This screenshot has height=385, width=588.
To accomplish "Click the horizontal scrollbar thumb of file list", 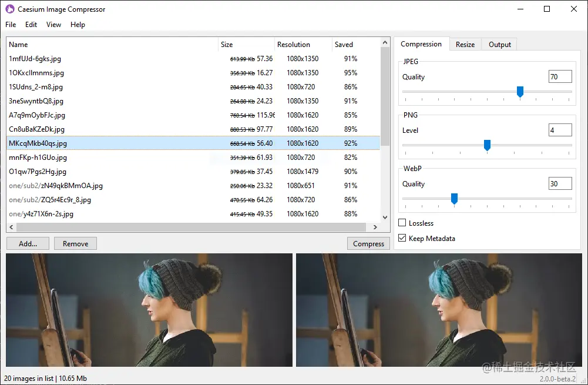I will pyautogui.click(x=191, y=227).
